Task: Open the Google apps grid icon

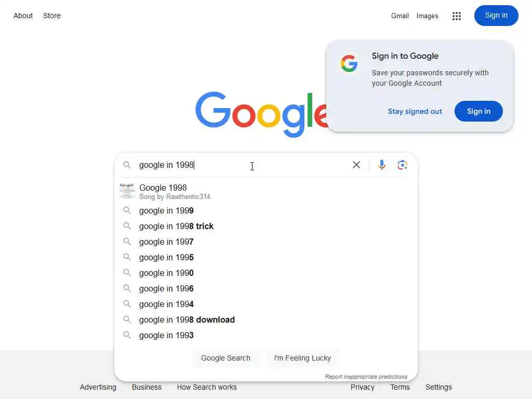Action: tap(457, 16)
